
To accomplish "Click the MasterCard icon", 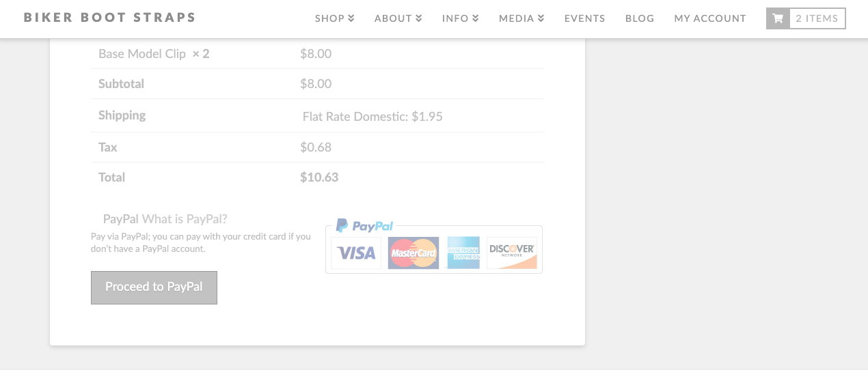I will coord(413,253).
